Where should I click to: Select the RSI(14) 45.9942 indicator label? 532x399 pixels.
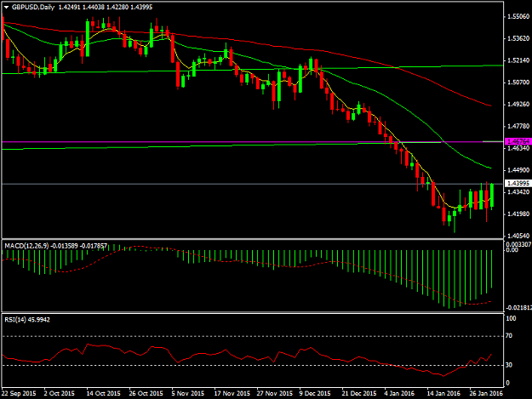(27, 320)
